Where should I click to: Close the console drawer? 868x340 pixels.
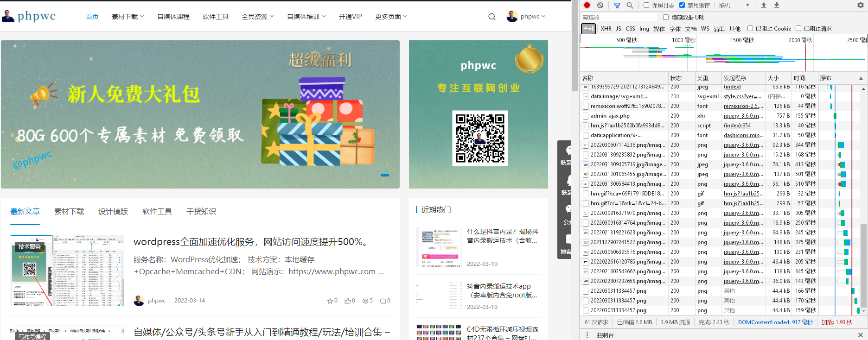click(x=861, y=335)
